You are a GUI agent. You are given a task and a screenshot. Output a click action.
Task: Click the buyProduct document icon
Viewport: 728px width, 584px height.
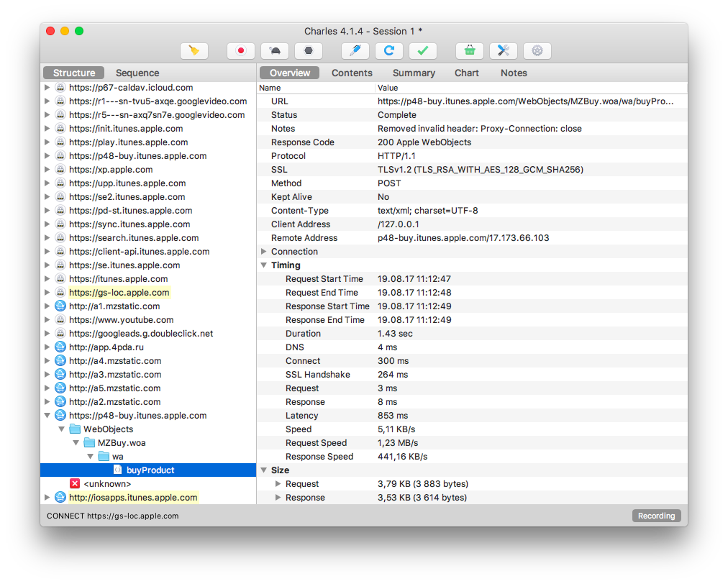(118, 470)
